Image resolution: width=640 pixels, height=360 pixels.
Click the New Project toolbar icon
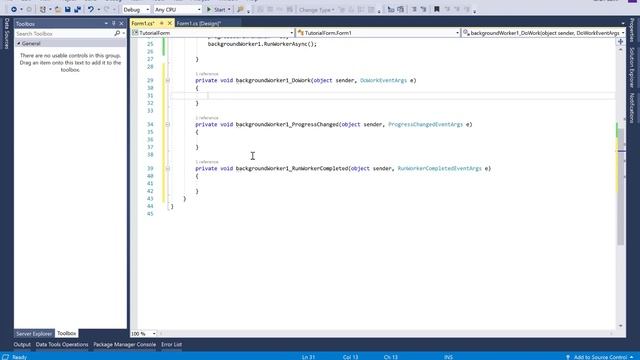(42, 9)
